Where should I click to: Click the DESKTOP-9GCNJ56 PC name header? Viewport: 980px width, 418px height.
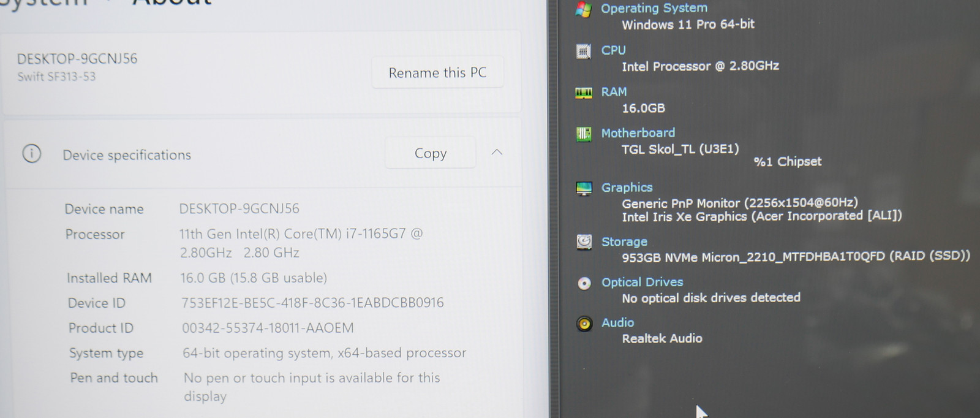[x=77, y=59]
